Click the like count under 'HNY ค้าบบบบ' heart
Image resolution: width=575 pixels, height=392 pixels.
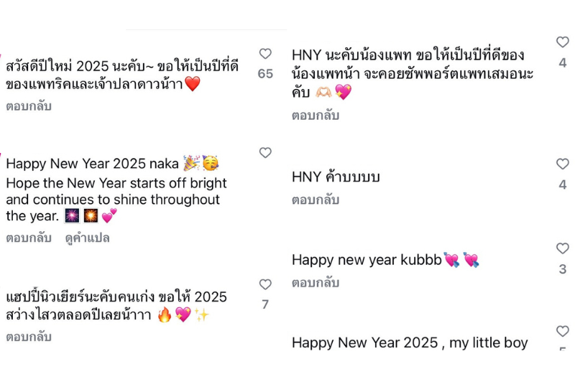click(562, 185)
